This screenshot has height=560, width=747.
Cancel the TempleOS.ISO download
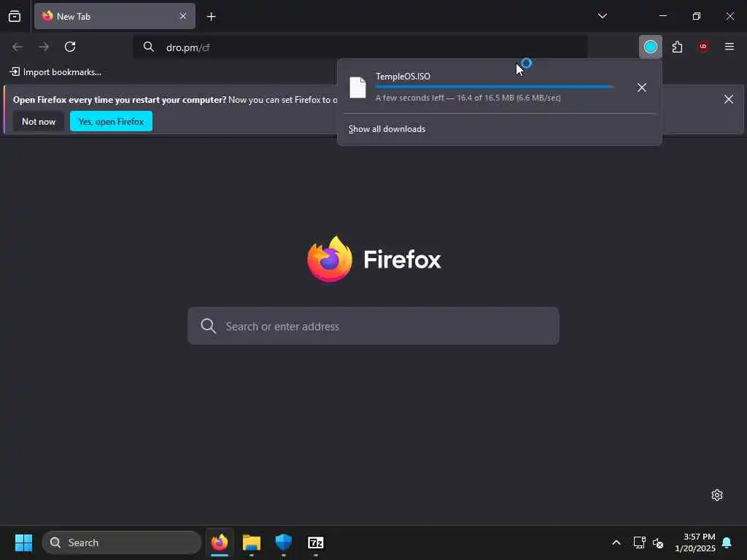(642, 87)
